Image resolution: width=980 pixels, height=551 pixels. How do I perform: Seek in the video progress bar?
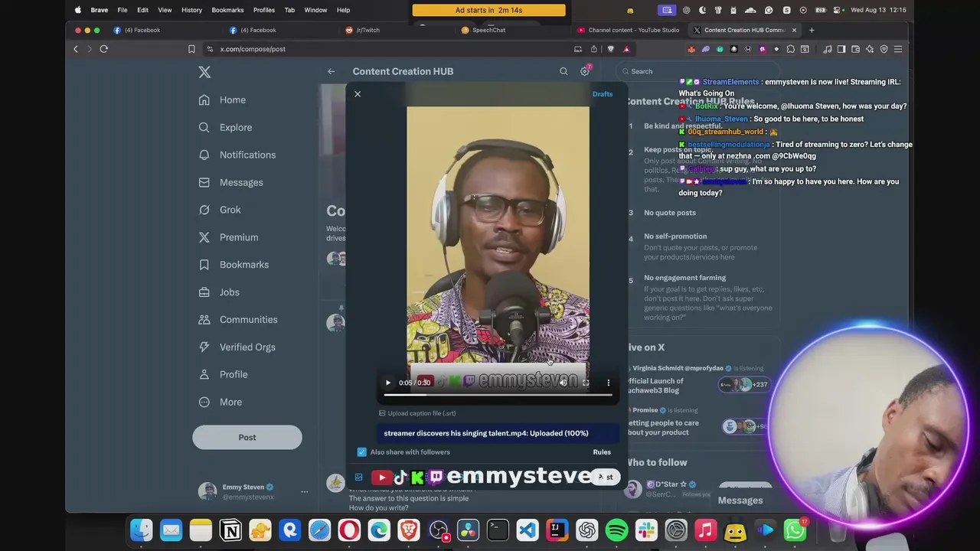(498, 396)
